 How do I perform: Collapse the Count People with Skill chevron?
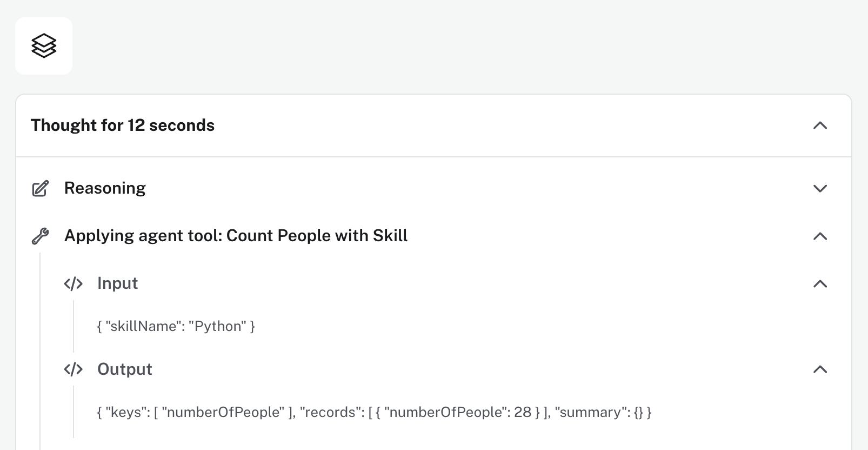(820, 236)
